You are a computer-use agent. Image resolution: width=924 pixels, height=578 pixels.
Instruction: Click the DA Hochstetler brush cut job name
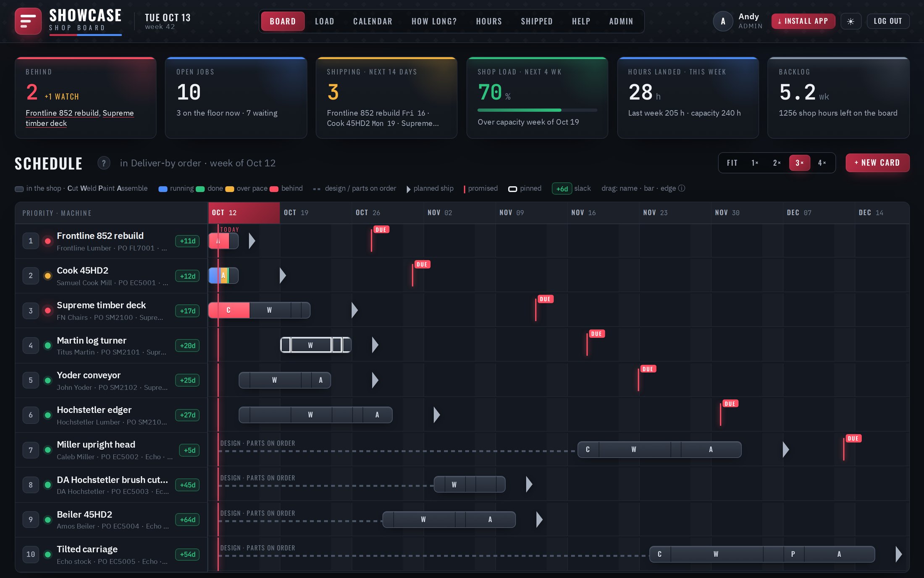point(112,480)
